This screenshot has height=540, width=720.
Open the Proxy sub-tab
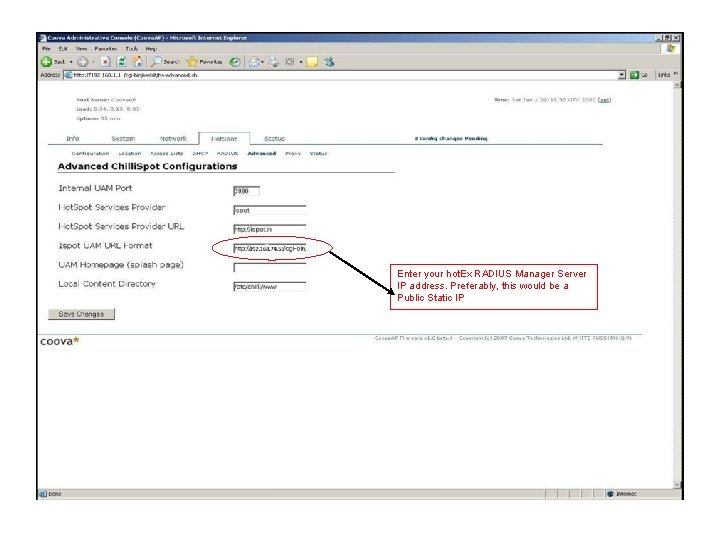point(293,153)
